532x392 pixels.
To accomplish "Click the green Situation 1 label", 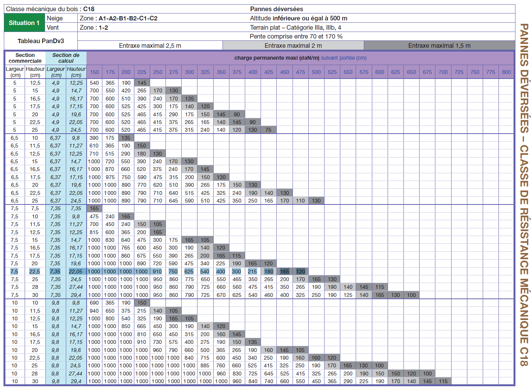I will click(24, 23).
